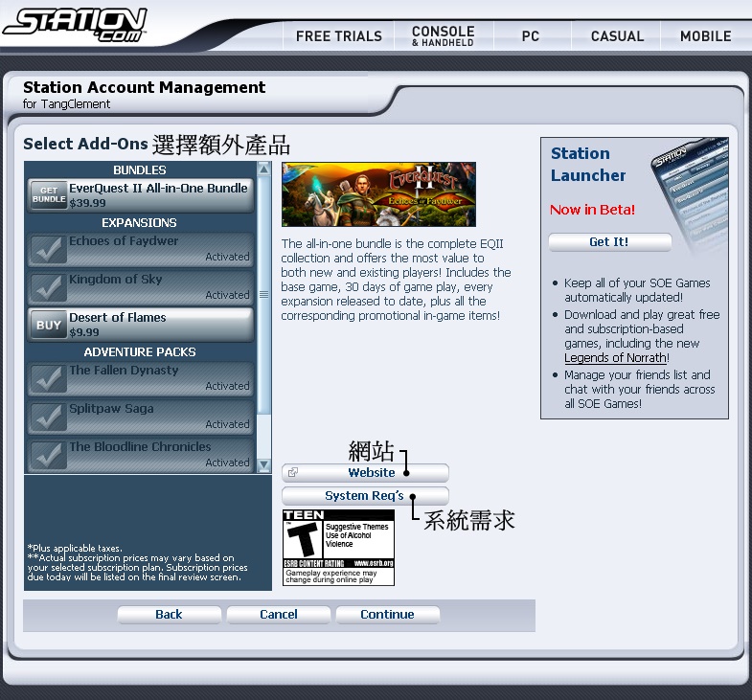Viewport: 752px width, 700px height.
Task: Click the Station.com logo
Action: [x=75, y=24]
